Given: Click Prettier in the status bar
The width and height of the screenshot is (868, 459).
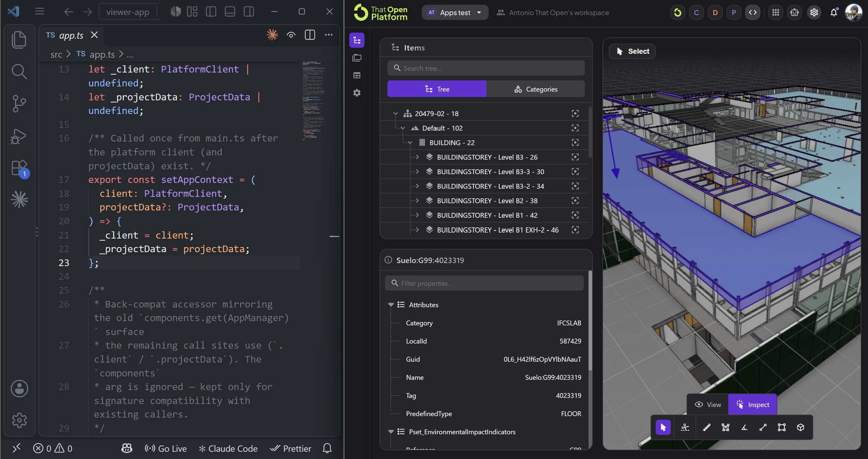Looking at the screenshot, I should (291, 448).
